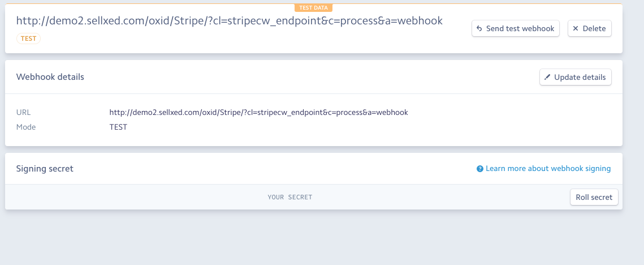Open the Learn more about webhook signing link
This screenshot has height=265, width=644.
pyautogui.click(x=548, y=169)
